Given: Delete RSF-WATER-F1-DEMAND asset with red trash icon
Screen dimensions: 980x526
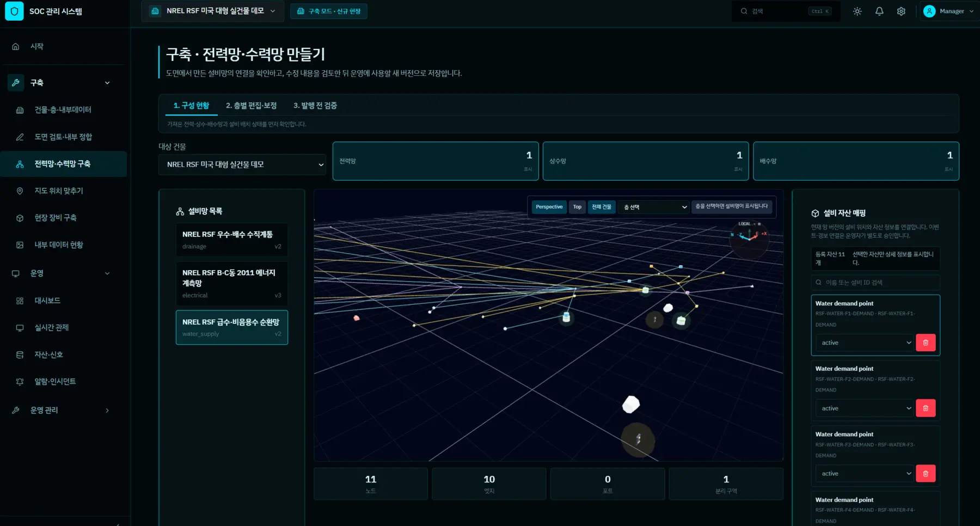Looking at the screenshot, I should pos(926,343).
